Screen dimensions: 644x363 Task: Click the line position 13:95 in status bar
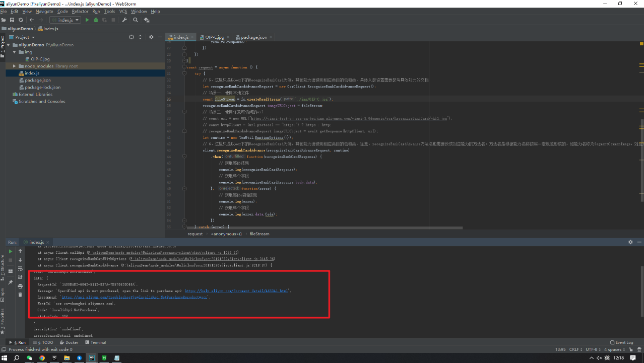[560, 349]
